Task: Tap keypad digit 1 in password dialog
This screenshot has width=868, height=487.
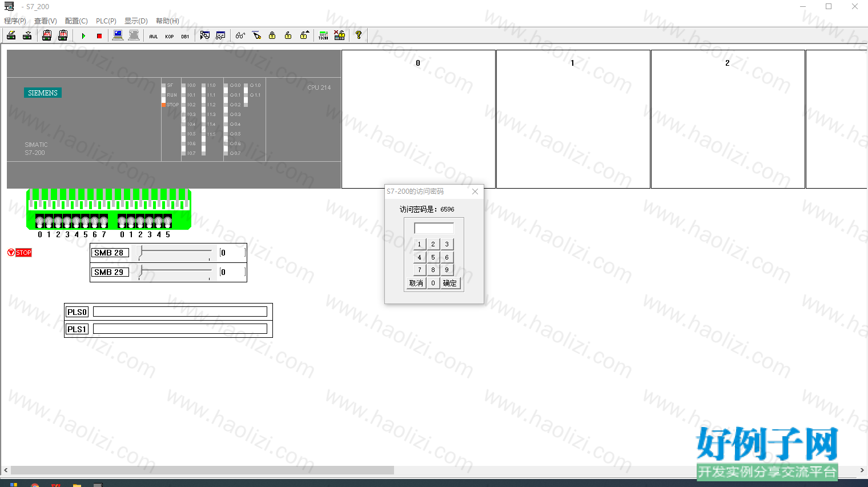Action: coord(420,244)
